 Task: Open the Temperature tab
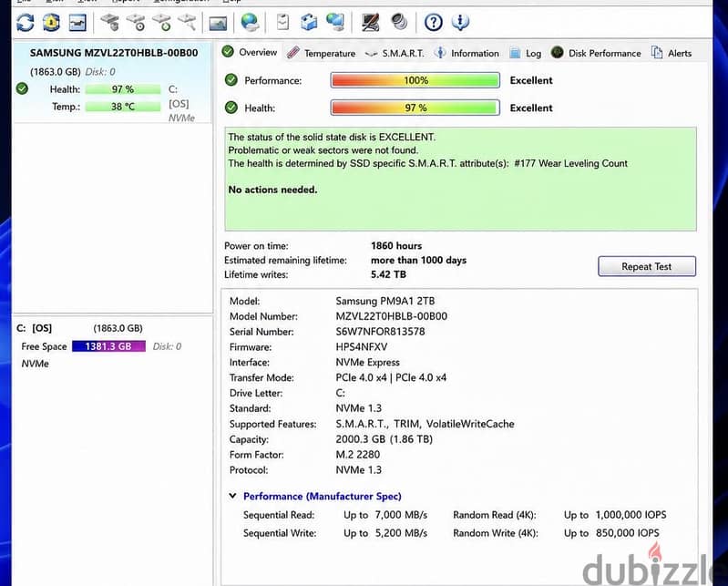click(322, 54)
